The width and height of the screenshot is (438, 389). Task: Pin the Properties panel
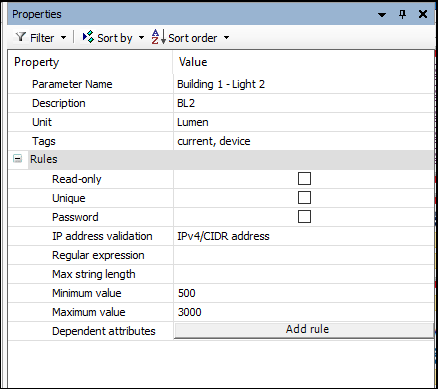click(x=403, y=14)
